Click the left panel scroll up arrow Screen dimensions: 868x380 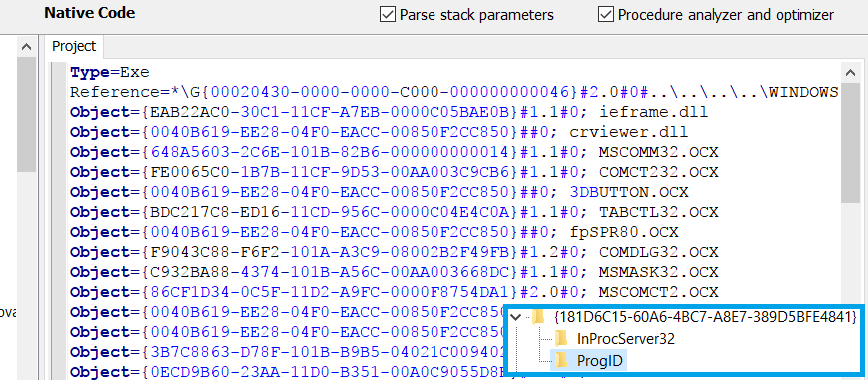(26, 47)
